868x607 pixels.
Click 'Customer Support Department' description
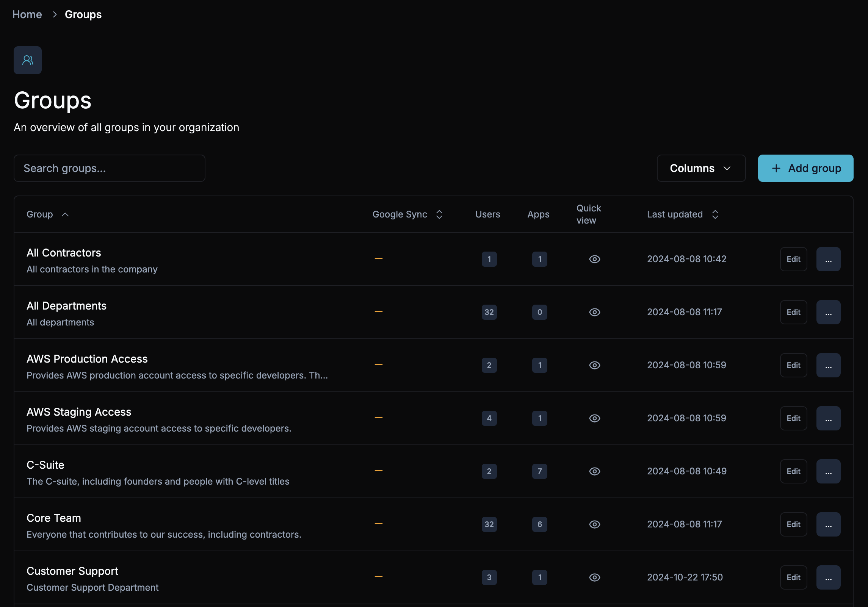point(92,588)
